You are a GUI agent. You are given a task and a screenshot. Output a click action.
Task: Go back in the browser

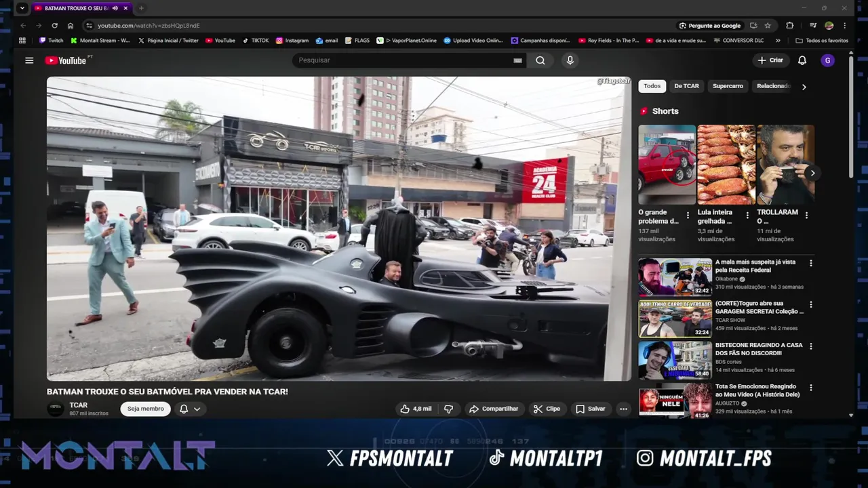click(x=22, y=26)
